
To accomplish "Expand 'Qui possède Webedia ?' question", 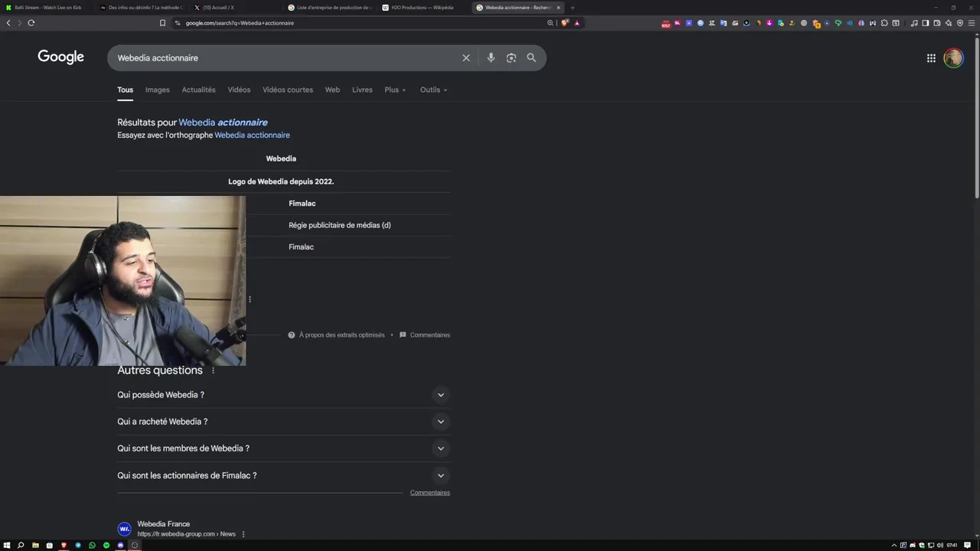I will pyautogui.click(x=283, y=395).
